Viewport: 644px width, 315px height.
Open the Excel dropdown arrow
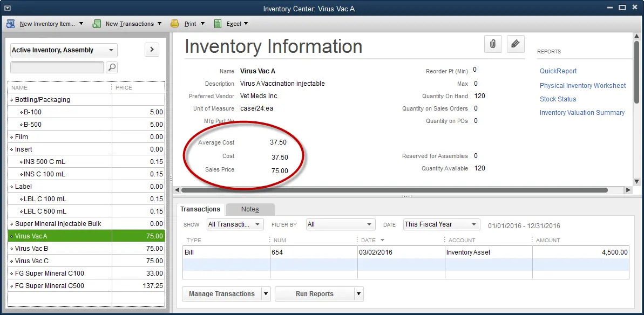(x=246, y=24)
